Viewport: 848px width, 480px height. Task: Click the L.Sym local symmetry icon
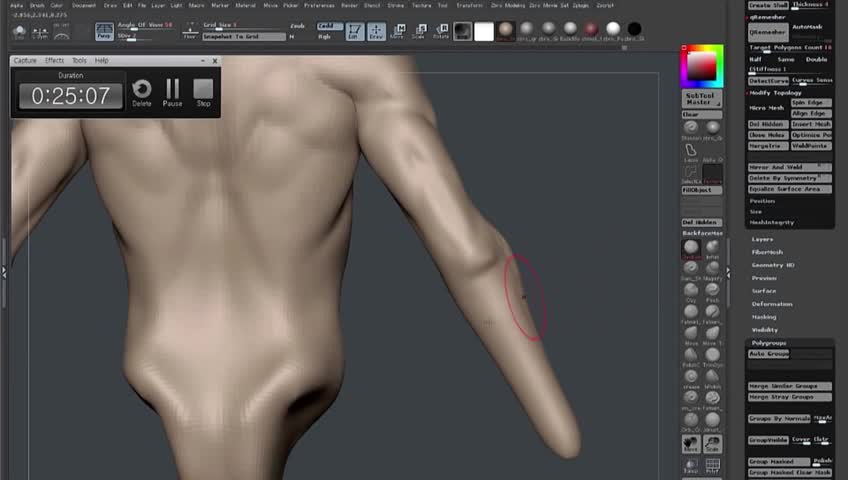39,32
